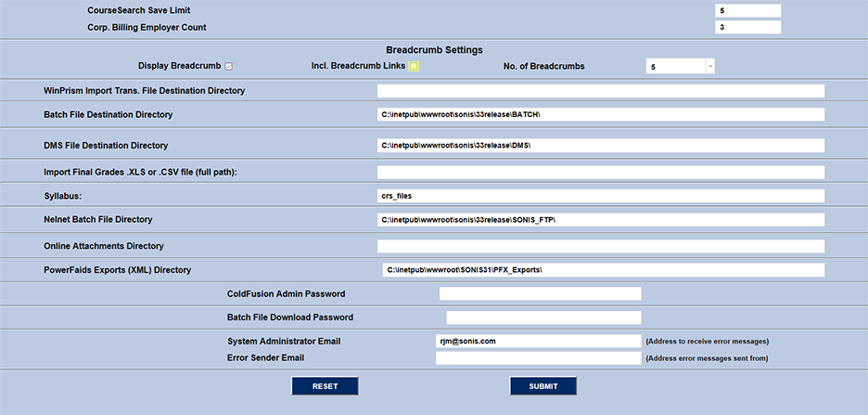This screenshot has height=415, width=868.
Task: Click the Online Attachments Directory field
Action: [600, 246]
